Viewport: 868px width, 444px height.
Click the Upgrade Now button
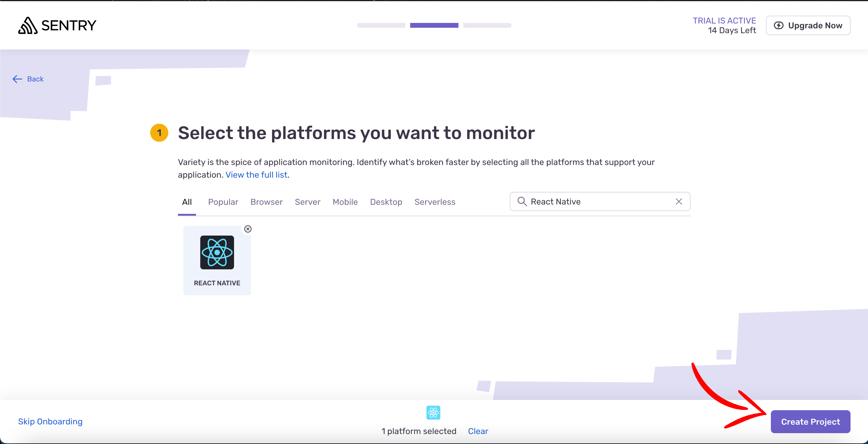808,25
